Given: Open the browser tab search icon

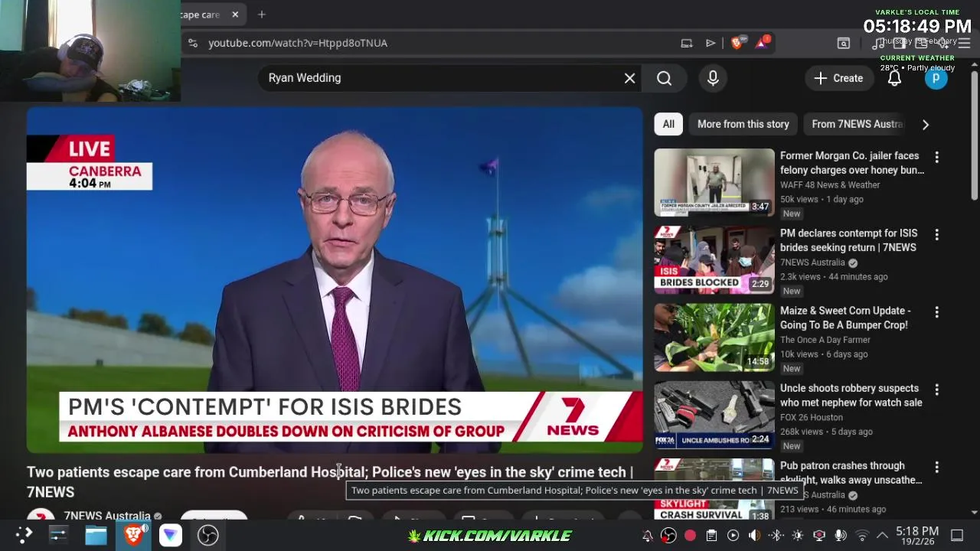Looking at the screenshot, I should click(843, 43).
